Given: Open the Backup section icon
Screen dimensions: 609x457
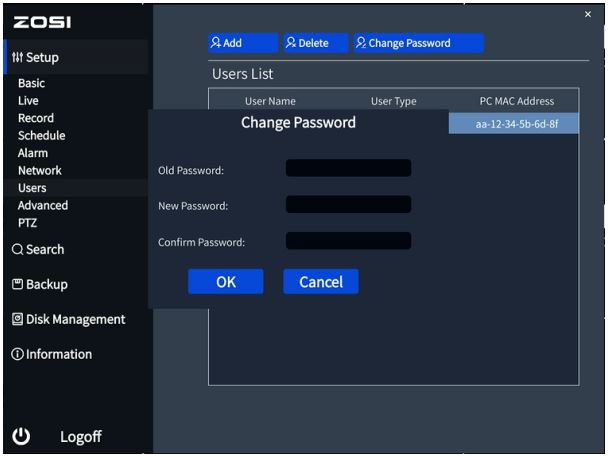Looking at the screenshot, I should tap(18, 285).
